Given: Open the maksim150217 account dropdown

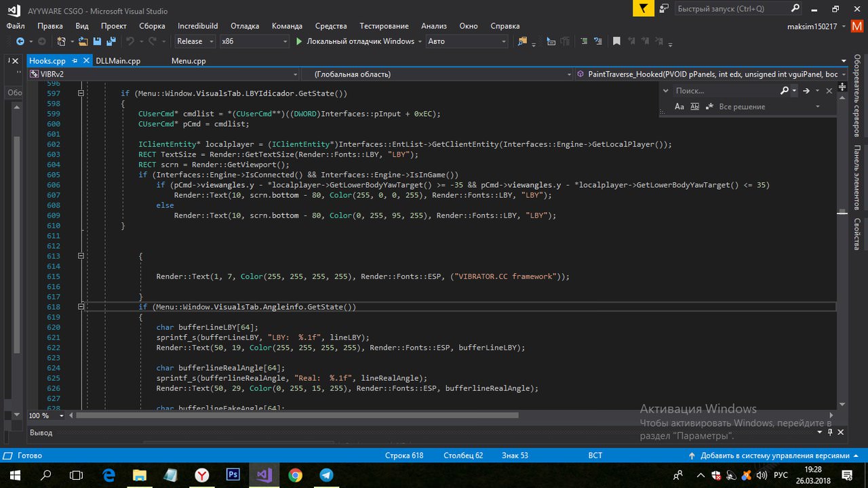Looking at the screenshot, I should (816, 26).
